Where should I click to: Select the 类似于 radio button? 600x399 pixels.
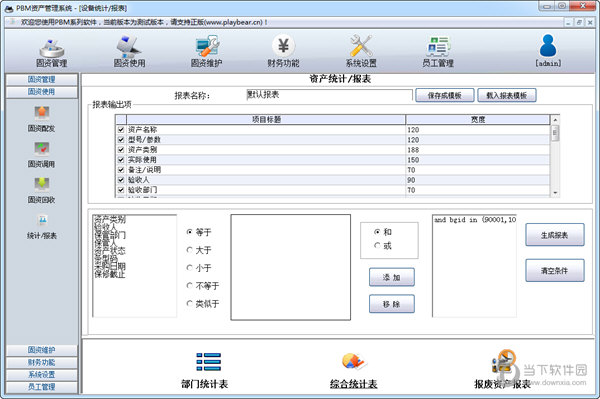pyautogui.click(x=189, y=303)
